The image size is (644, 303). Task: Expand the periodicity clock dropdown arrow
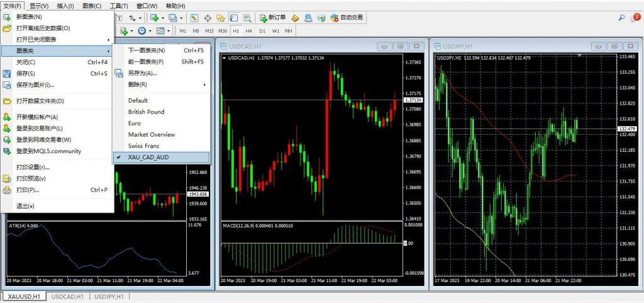[150, 31]
